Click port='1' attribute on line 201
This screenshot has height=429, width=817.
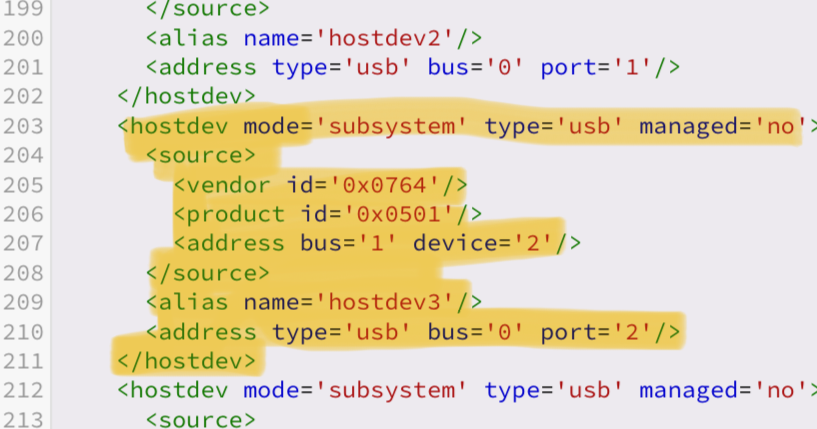(596, 67)
